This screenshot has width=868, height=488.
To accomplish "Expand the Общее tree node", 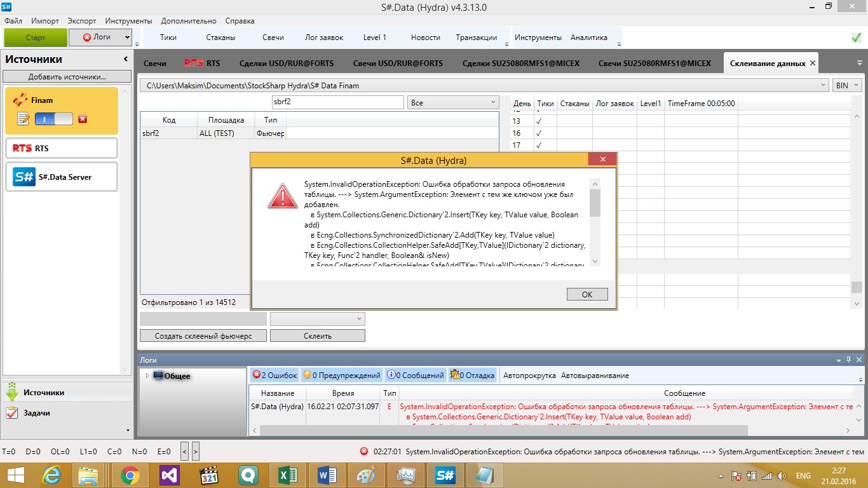I will [147, 376].
